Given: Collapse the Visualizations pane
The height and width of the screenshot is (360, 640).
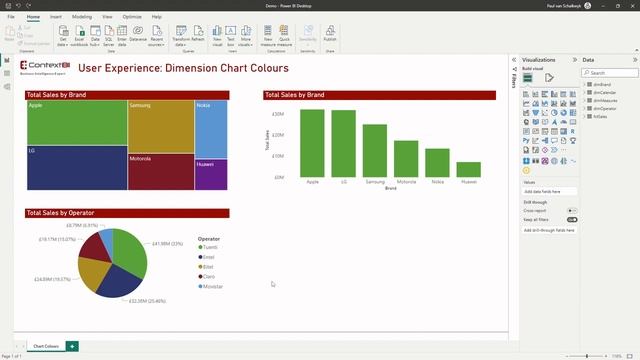Looking at the screenshot, I should click(x=575, y=60).
